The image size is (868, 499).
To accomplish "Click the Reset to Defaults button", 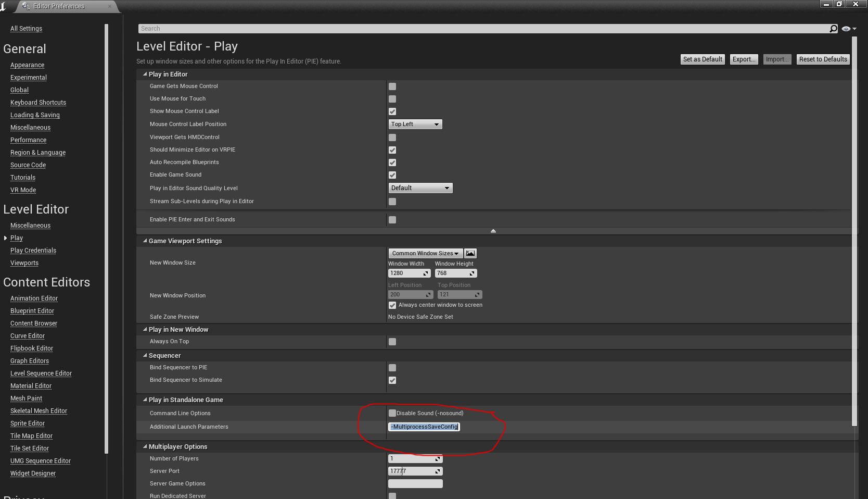I will [x=823, y=59].
